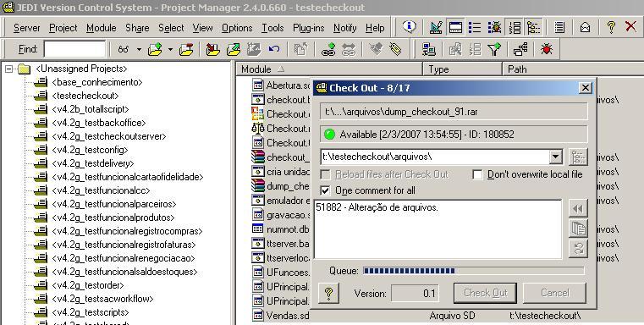Collapse the Unassigned Projects tree node
The image size is (644, 325).
click(8, 69)
